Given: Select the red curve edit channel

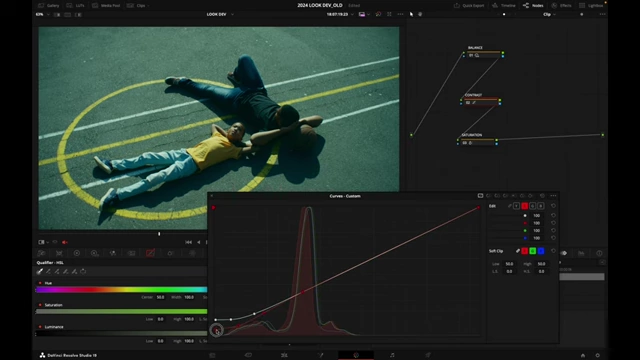Looking at the screenshot, I should coord(524,206).
